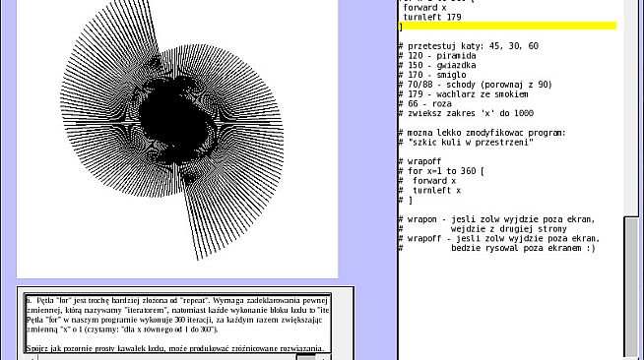This screenshot has height=360, width=644.
Task: Click the yellow highlighted closing bracket line
Action: click(x=508, y=27)
